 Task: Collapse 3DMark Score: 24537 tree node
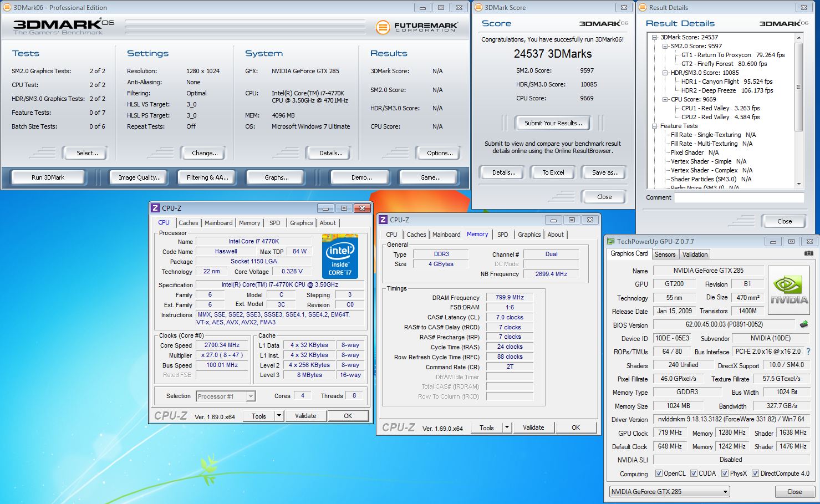(655, 37)
